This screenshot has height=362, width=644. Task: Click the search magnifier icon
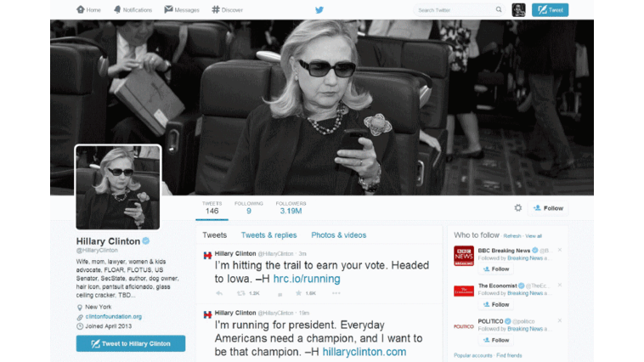pyautogui.click(x=499, y=9)
